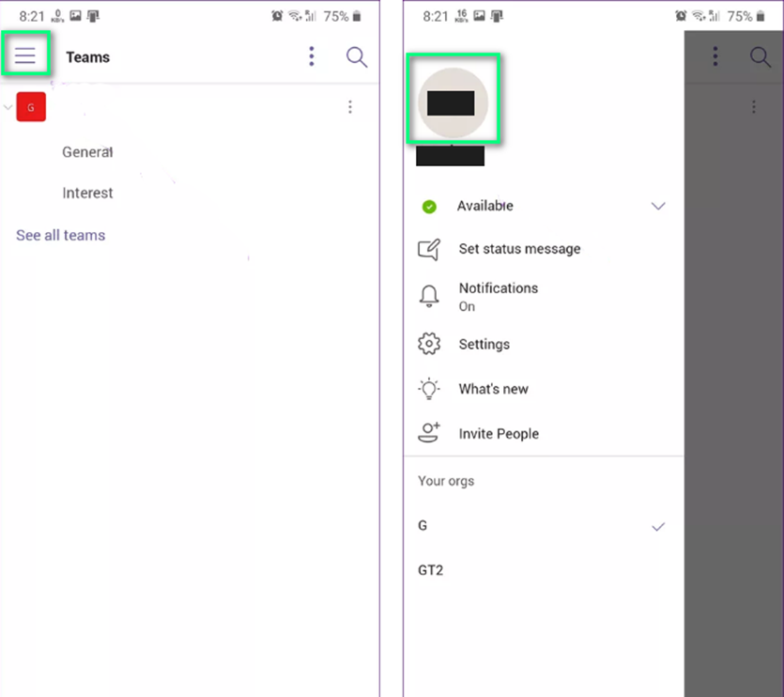The image size is (784, 697).
Task: Tap the alarm icon in left status bar
Action: [x=276, y=16]
